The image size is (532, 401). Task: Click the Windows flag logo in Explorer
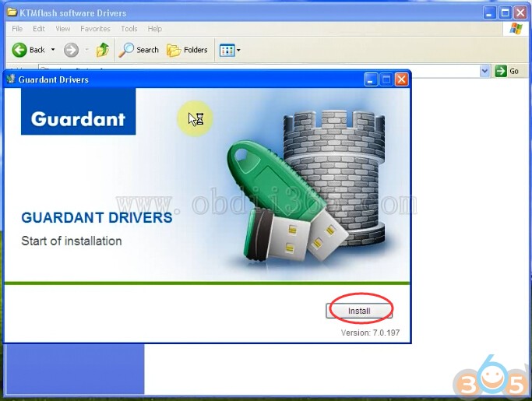516,29
